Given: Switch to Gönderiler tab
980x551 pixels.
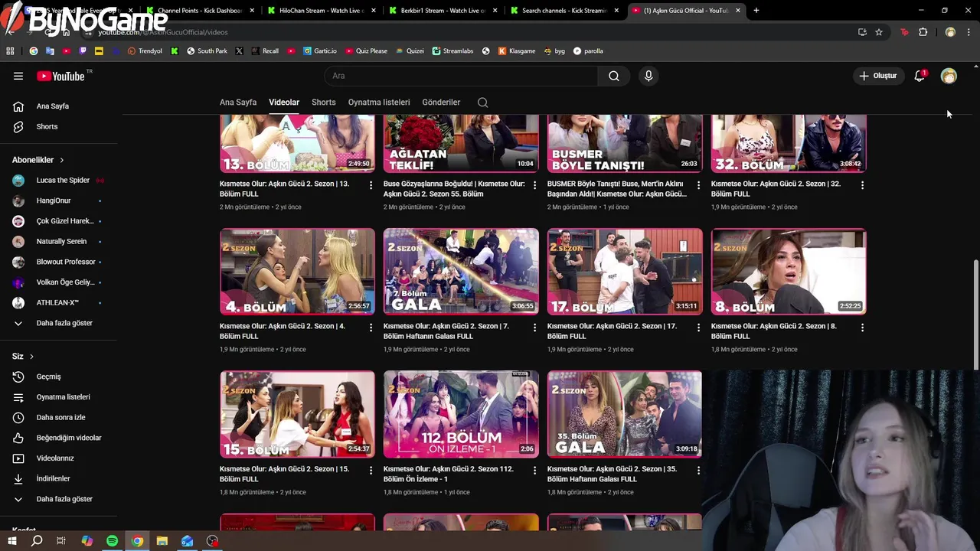Looking at the screenshot, I should [441, 103].
